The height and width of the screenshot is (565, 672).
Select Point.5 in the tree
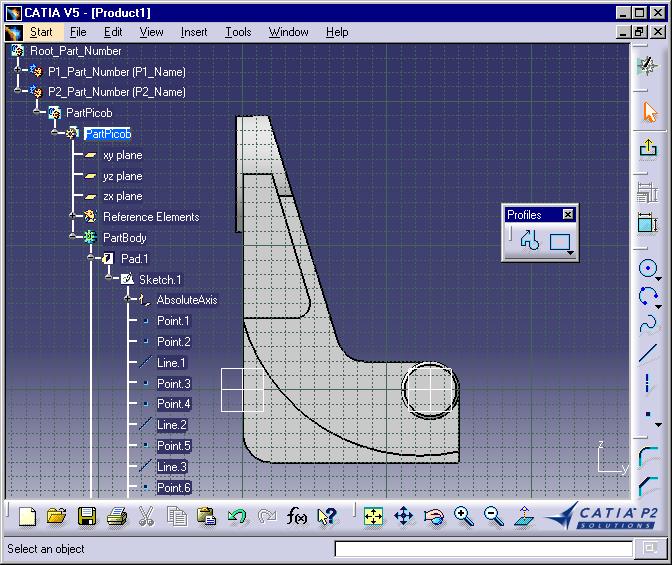point(174,446)
